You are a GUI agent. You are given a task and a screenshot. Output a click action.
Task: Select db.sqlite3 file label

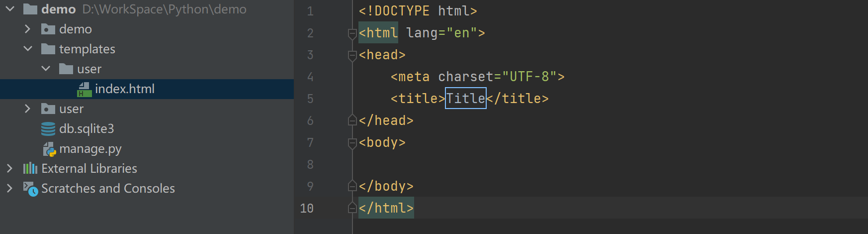pos(87,129)
